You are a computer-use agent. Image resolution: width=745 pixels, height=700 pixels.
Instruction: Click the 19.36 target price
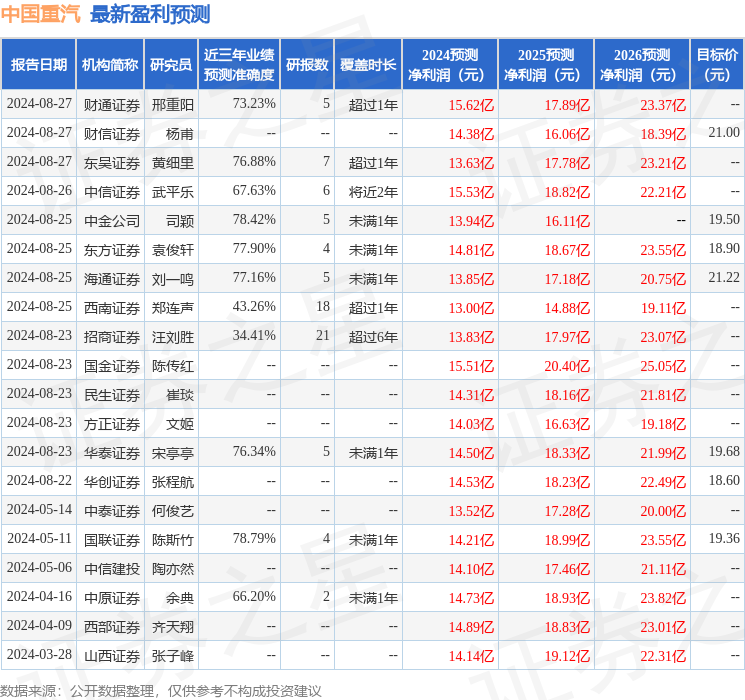click(x=724, y=538)
